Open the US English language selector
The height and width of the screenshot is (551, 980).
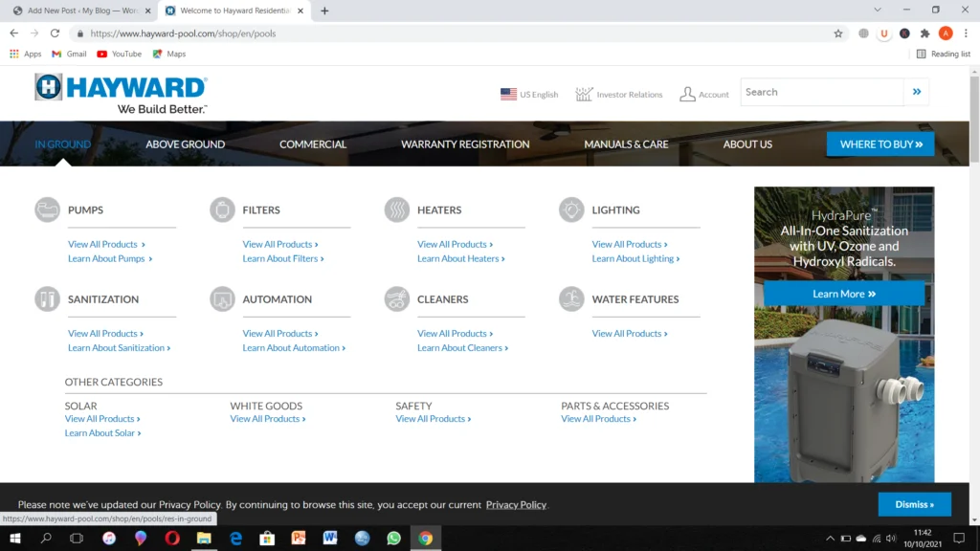pos(529,95)
